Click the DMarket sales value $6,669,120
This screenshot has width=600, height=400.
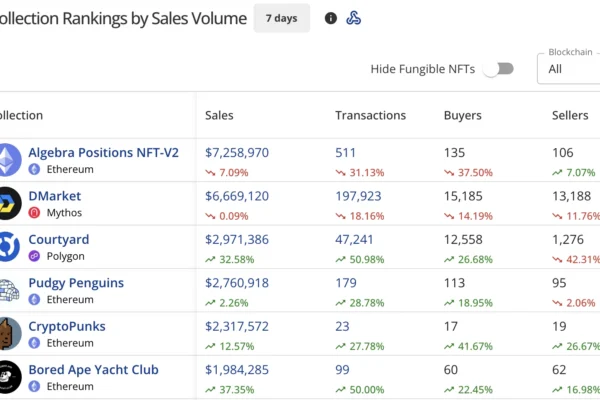(x=237, y=196)
